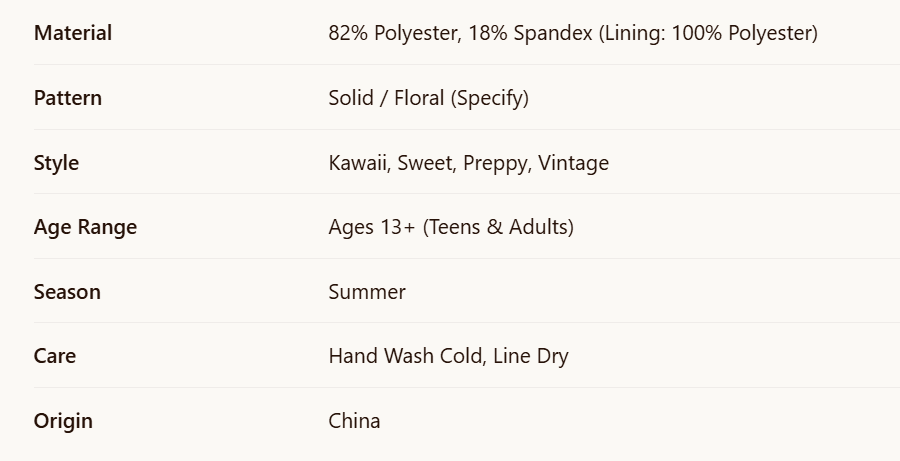Click Hand Wash Cold, Line Dry text
Screen dimensions: 900x461
point(448,356)
